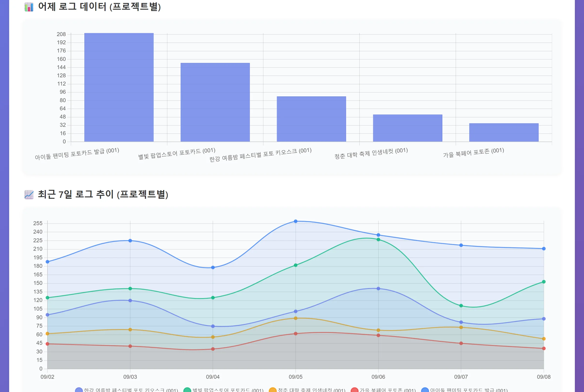Click the 120 value on line chart y-axis

(38, 300)
